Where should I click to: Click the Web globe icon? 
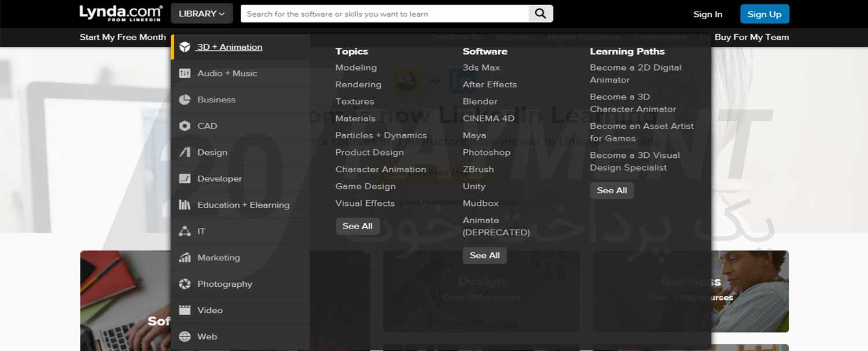point(185,337)
